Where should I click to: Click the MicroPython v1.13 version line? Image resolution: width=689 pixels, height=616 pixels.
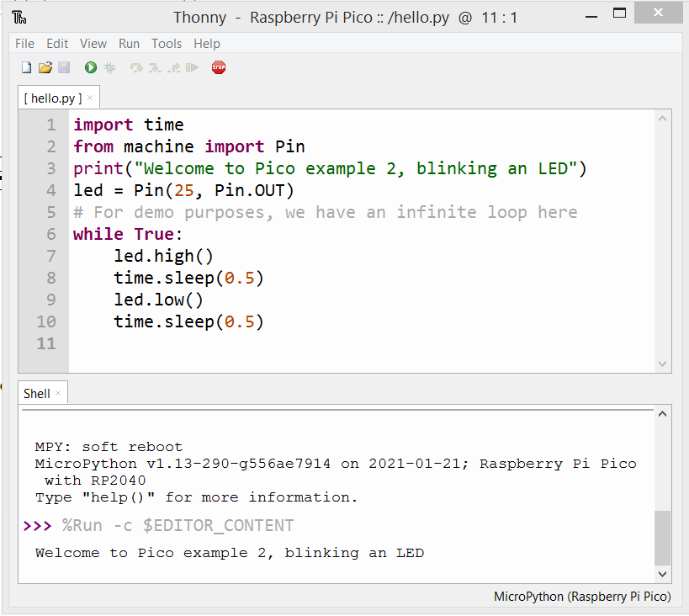point(336,465)
